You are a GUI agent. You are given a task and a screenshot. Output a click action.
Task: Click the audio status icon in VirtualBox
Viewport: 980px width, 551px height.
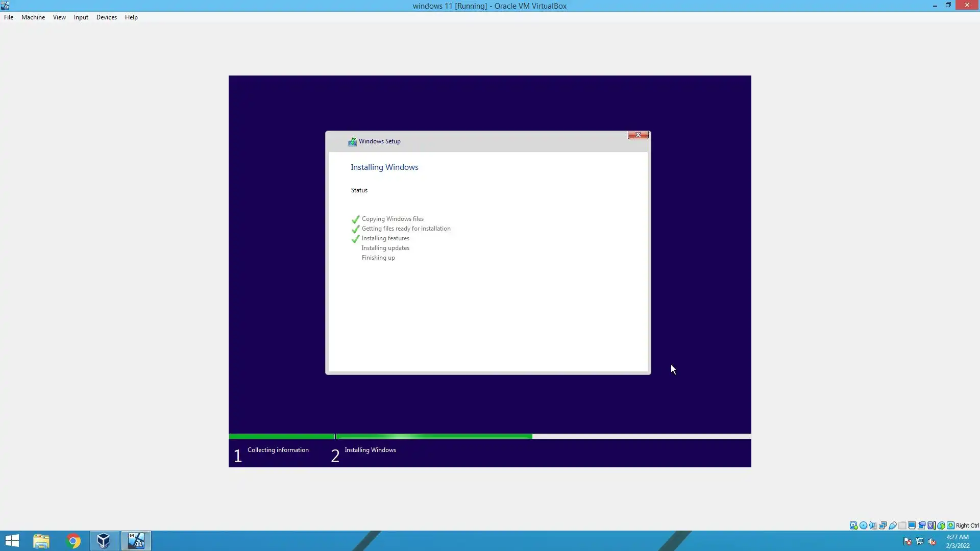pyautogui.click(x=873, y=525)
